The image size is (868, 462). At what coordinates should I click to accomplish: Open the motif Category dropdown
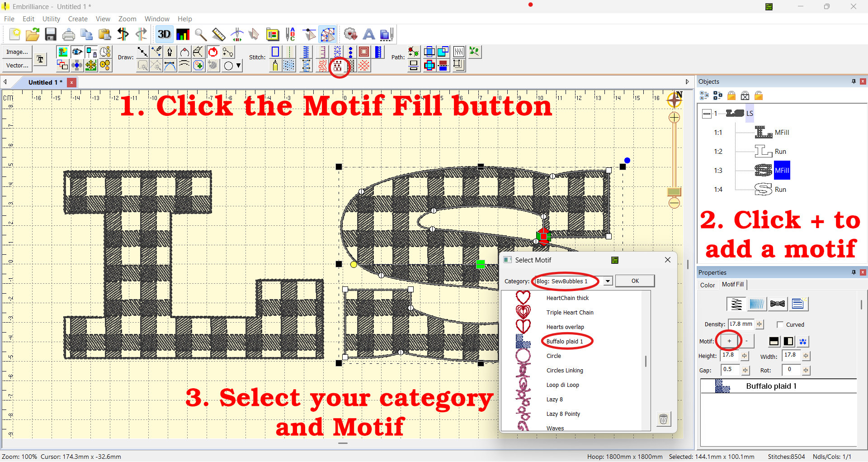(608, 281)
